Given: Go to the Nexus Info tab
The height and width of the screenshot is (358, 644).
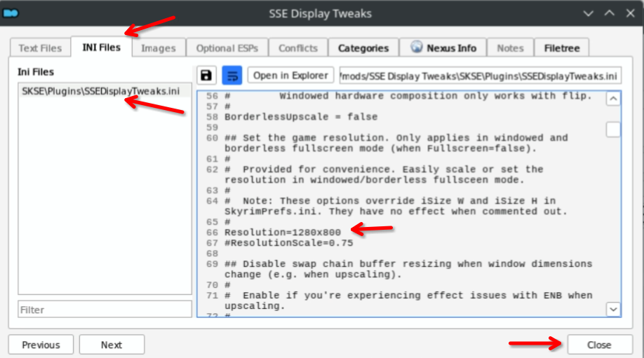Looking at the screenshot, I should (443, 48).
